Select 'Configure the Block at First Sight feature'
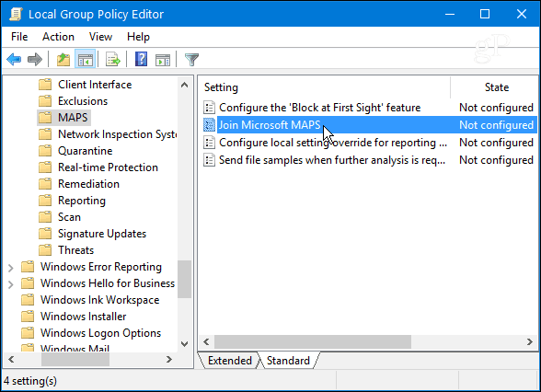 (320, 108)
